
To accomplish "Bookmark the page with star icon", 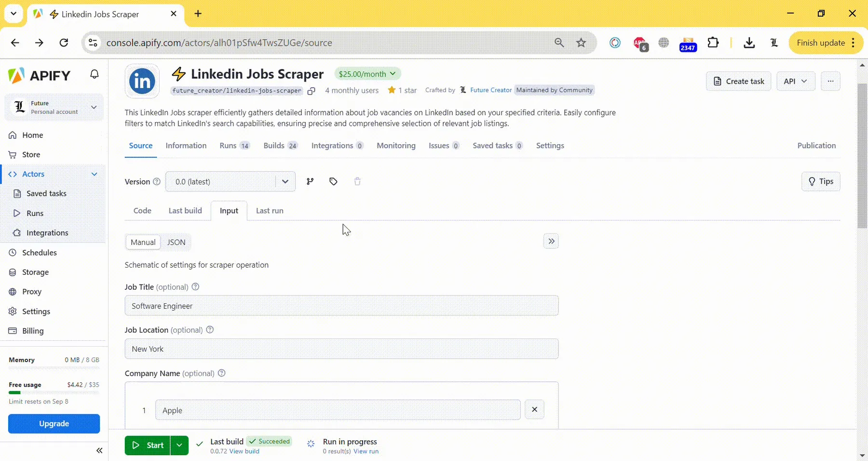I will click(x=581, y=42).
